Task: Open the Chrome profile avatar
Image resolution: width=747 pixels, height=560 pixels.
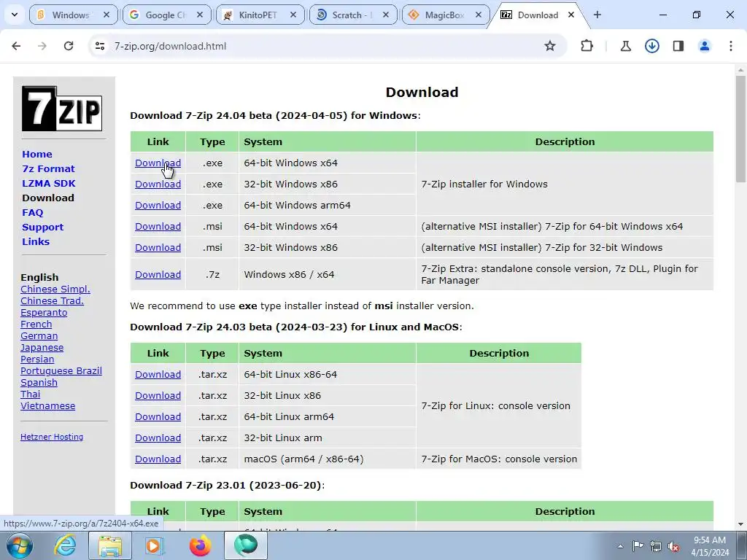Action: click(x=704, y=46)
